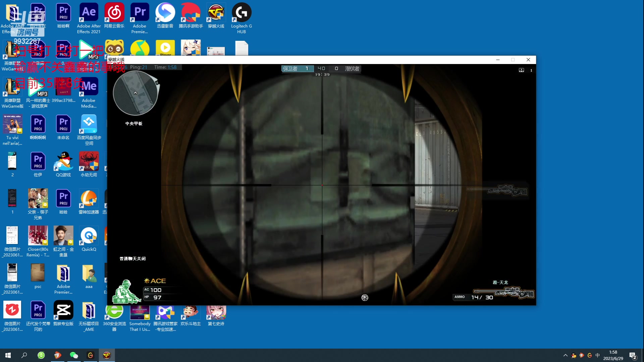
Task: Open the notification center in the taskbar
Action: tap(633, 356)
